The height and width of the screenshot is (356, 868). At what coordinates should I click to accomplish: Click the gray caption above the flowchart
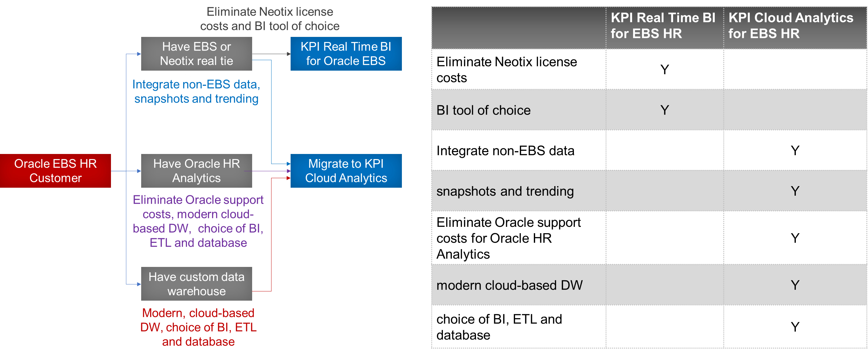pyautogui.click(x=270, y=19)
